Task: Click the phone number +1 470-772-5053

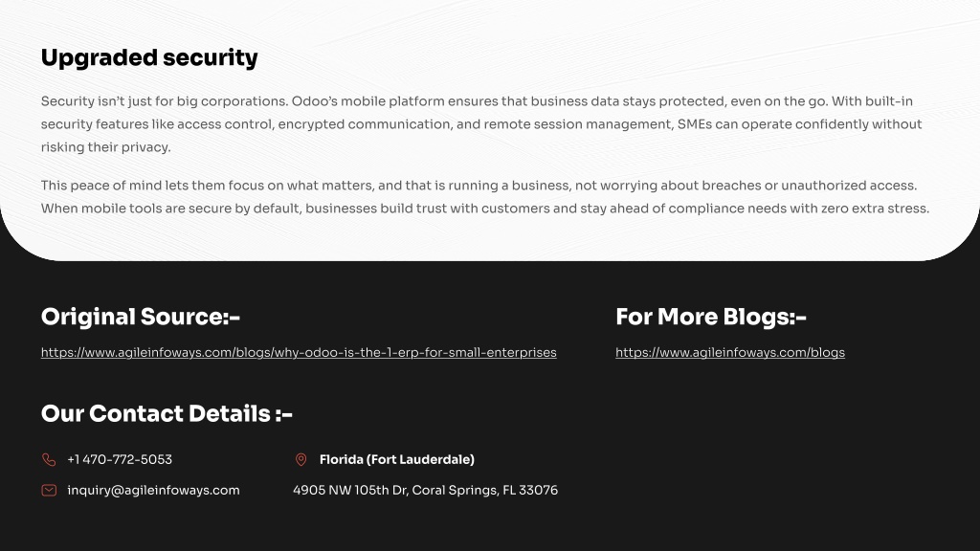Action: [x=120, y=460]
